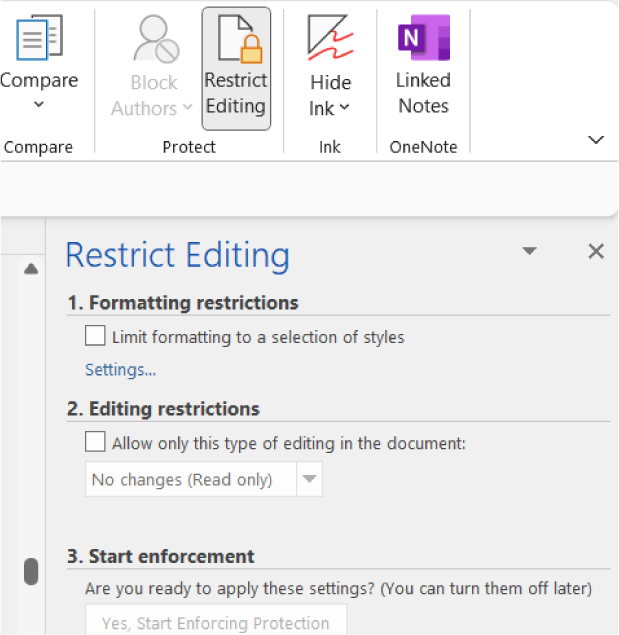Open the task pane options arrow

tap(530, 252)
